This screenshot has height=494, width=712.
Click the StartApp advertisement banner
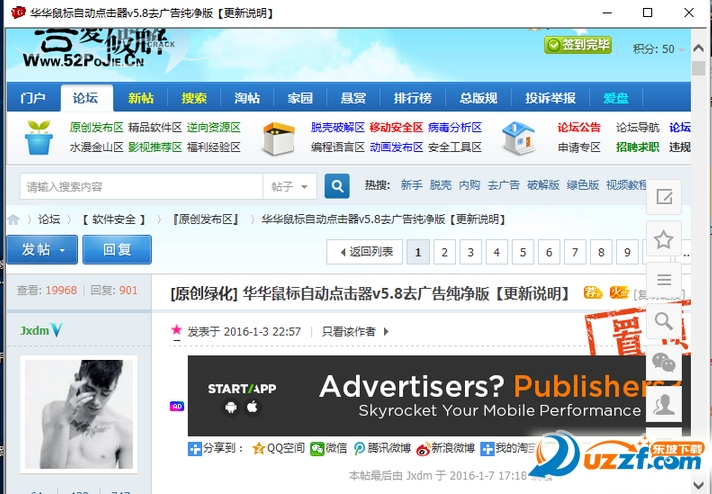(x=439, y=396)
